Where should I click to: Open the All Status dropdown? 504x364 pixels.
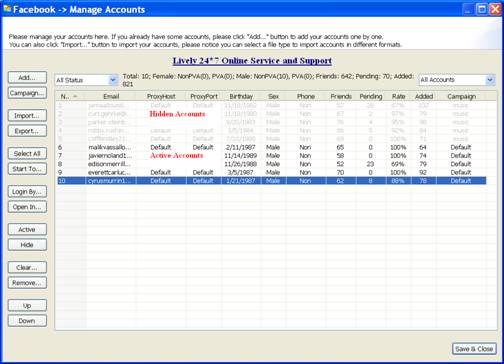coord(87,80)
